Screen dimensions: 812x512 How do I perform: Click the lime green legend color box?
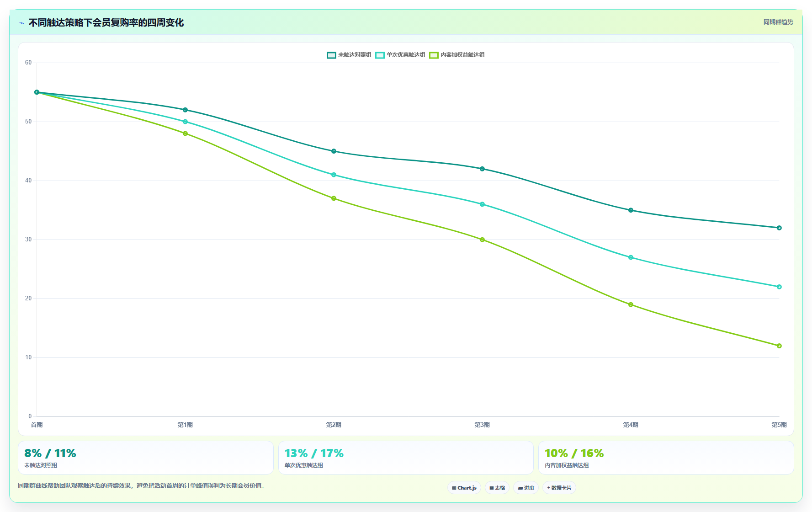coord(434,55)
